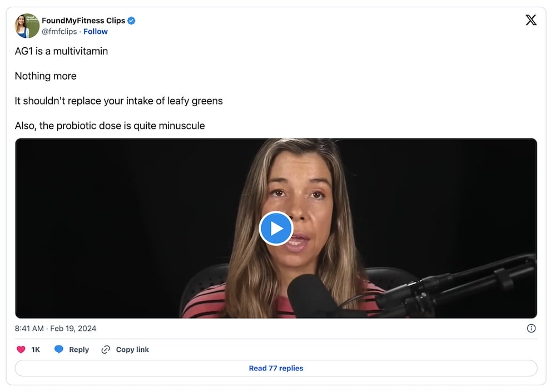The height and width of the screenshot is (392, 556).
Task: Click the blue speech bubble reply icon
Action: (59, 350)
